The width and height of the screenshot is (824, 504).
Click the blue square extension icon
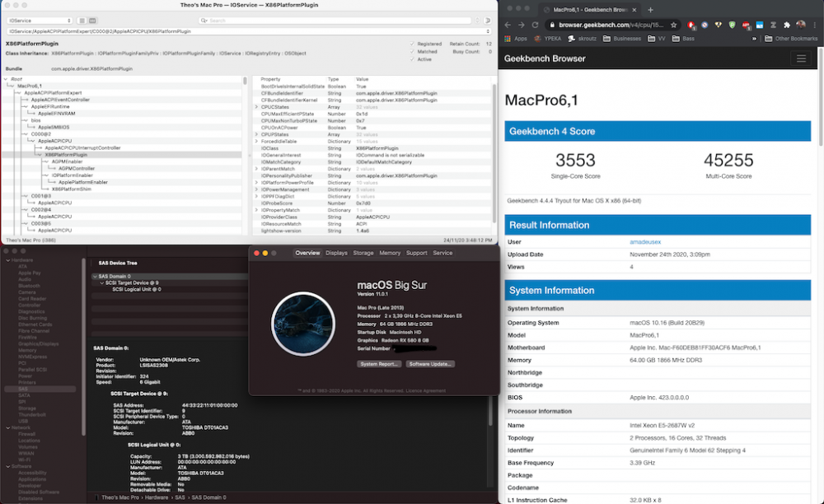(760, 25)
